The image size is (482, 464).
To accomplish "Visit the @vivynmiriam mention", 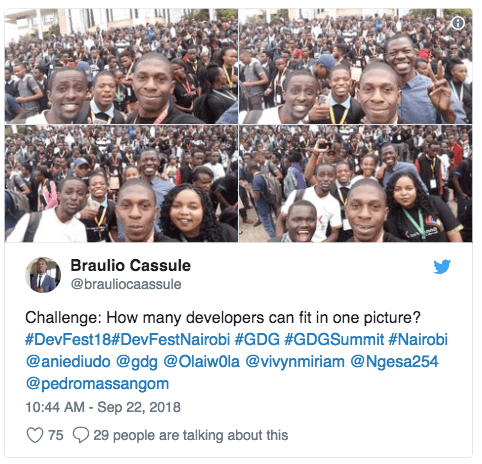I will coord(295,362).
